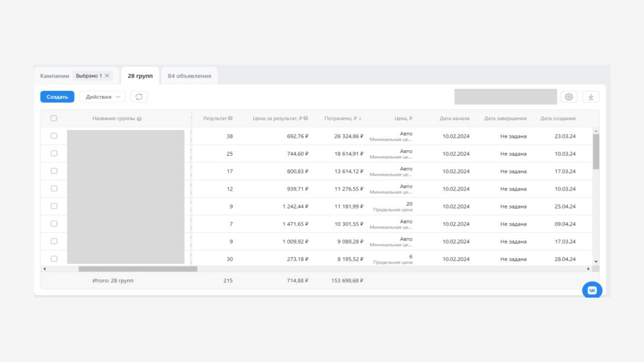
Task: Click the price '744,60 ₽' cell
Action: [x=297, y=154]
